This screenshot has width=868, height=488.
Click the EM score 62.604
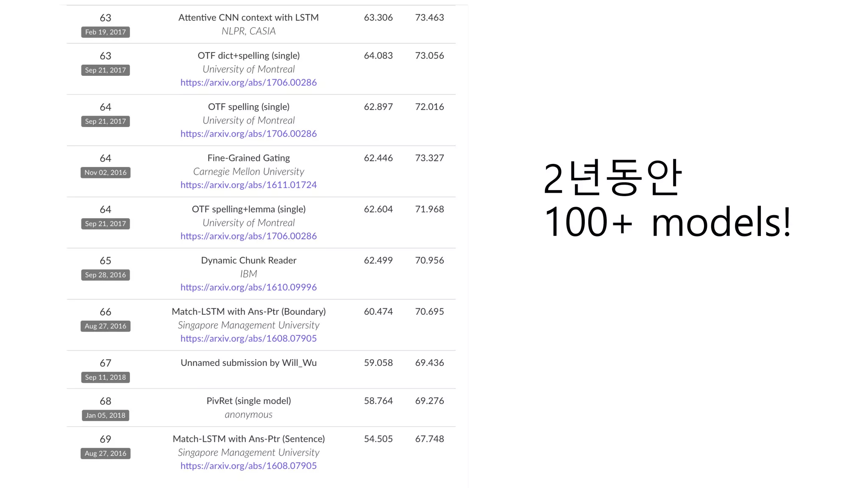378,210
